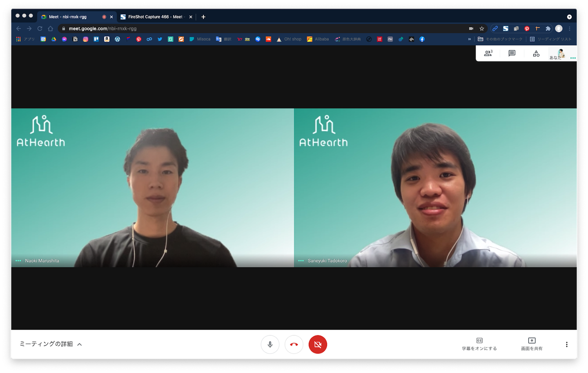Open the Oh! shop bookmark
Viewport: 588px width, 373px height.
(289, 39)
